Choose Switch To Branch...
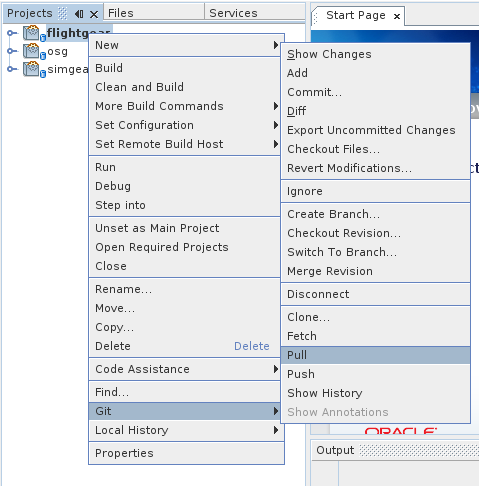 (x=376, y=252)
